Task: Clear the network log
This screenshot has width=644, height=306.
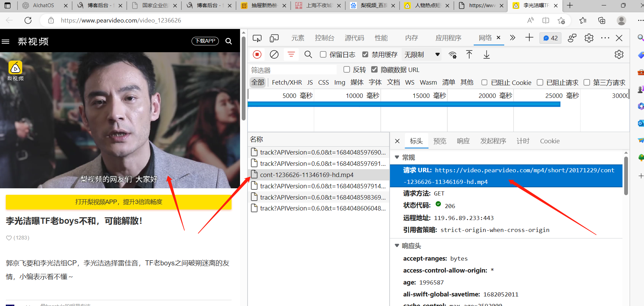Action: pyautogui.click(x=274, y=55)
